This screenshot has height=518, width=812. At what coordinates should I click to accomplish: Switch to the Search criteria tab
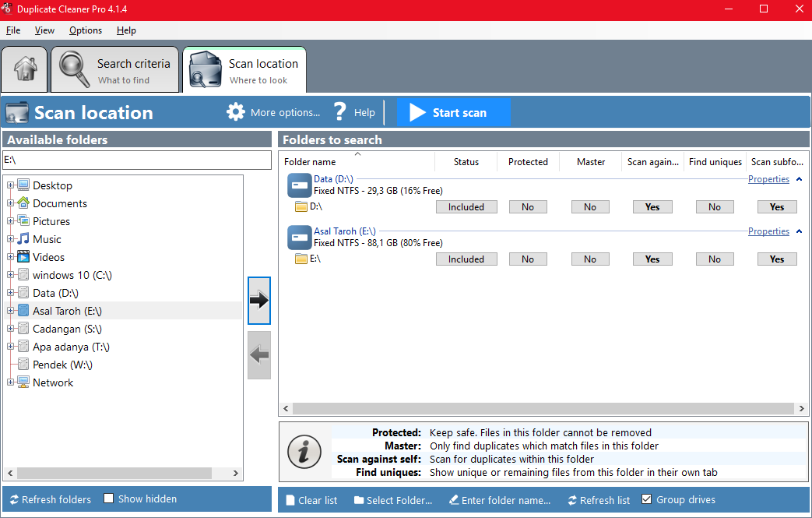click(x=115, y=70)
